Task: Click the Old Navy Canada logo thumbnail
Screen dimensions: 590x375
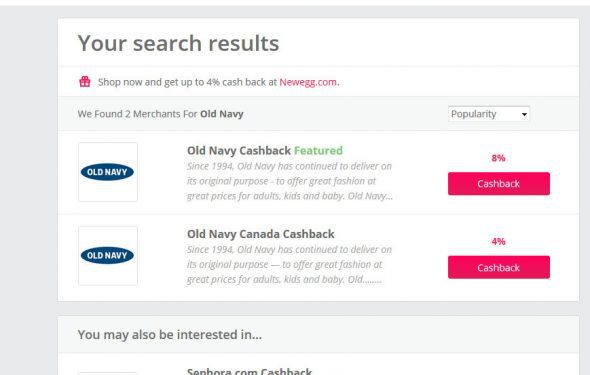Action: coord(108,256)
